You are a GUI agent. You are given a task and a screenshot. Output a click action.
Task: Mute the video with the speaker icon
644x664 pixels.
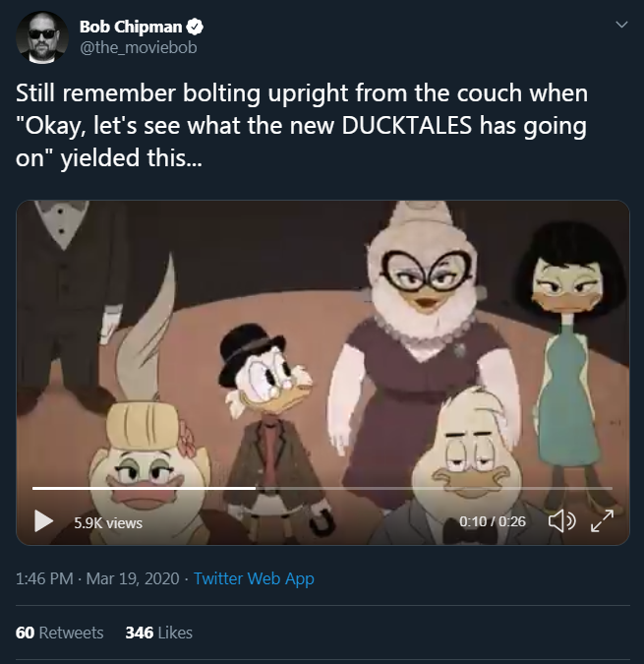[562, 520]
